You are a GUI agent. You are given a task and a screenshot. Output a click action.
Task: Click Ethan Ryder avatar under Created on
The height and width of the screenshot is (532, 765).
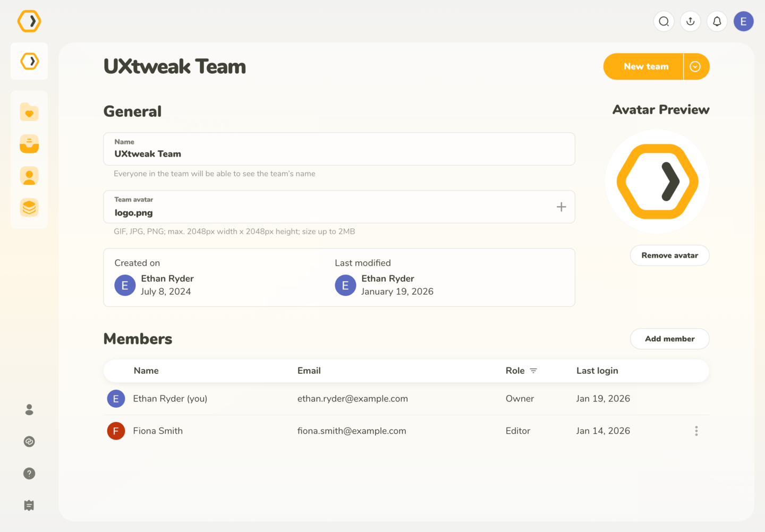click(x=125, y=285)
